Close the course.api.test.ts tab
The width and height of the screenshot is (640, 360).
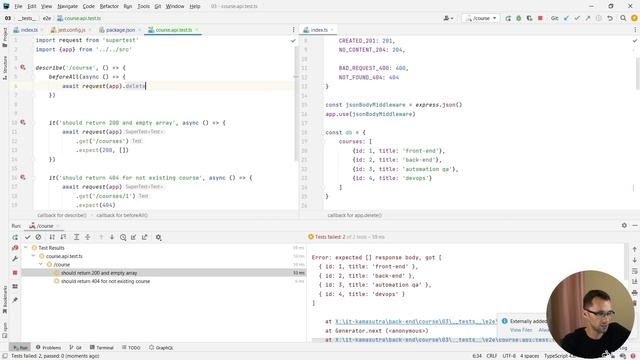click(197, 30)
